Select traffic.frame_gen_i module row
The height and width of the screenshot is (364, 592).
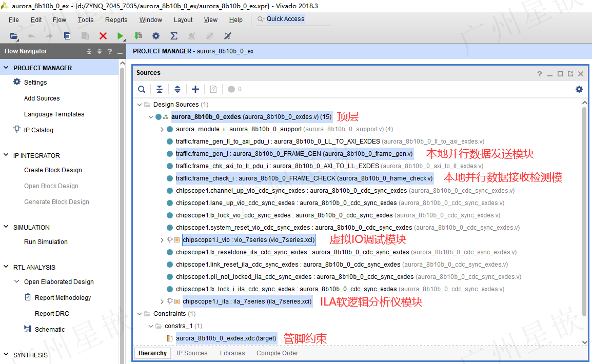coord(294,154)
